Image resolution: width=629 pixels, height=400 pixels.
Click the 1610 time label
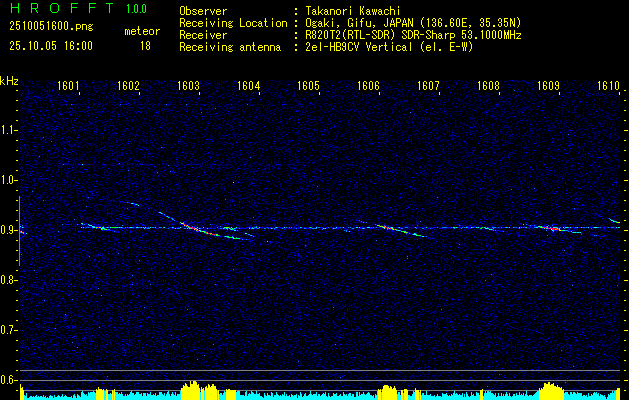point(608,85)
